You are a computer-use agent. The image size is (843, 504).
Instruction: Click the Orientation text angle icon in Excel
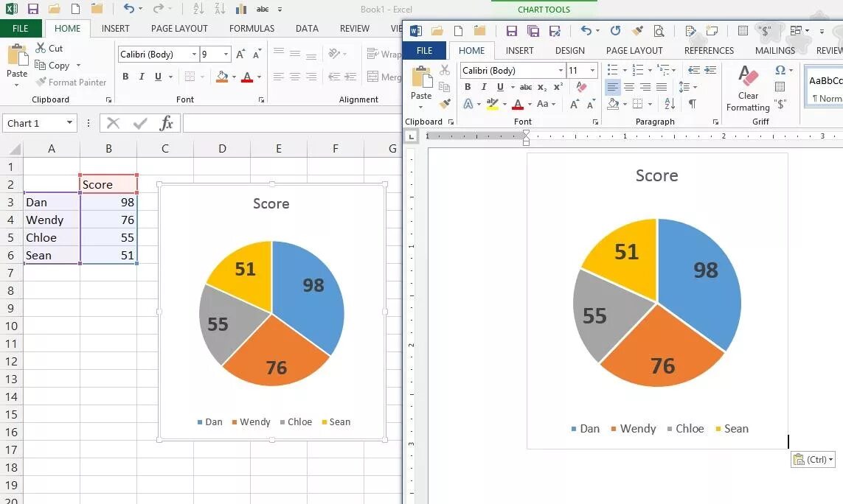click(334, 53)
